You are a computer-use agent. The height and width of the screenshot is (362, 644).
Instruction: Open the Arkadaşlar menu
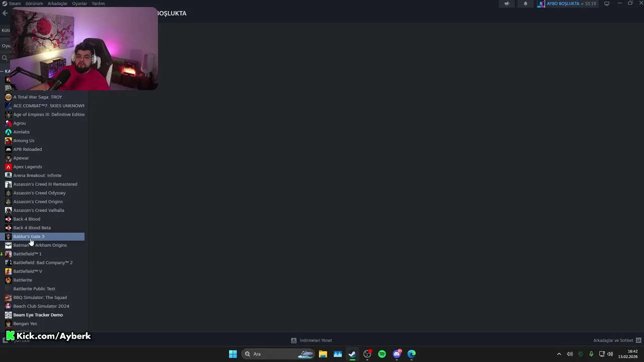57,4
